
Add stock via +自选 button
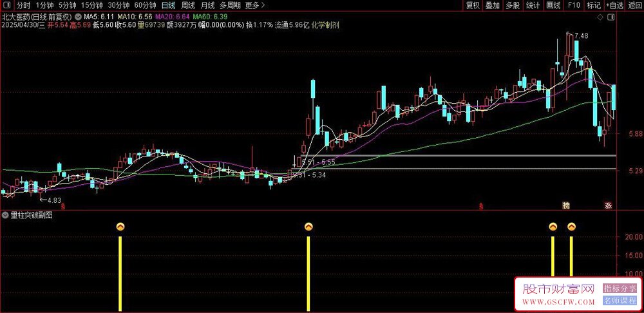[x=614, y=6]
